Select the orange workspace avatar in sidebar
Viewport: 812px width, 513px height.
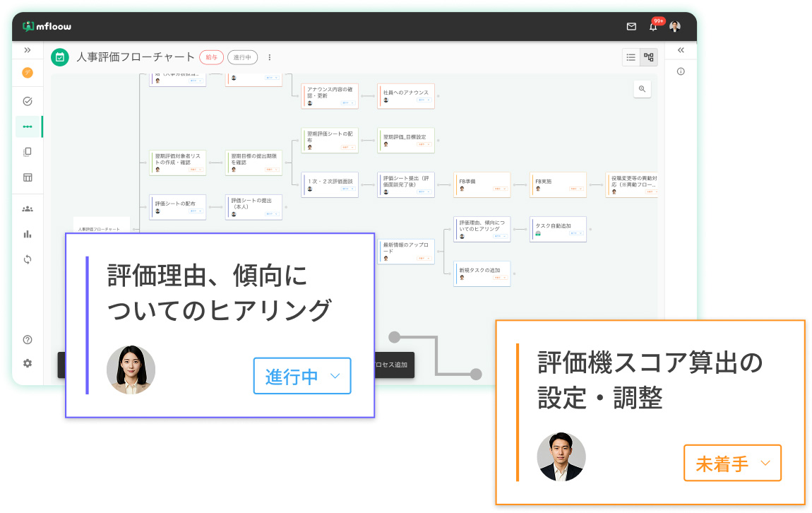click(x=28, y=73)
